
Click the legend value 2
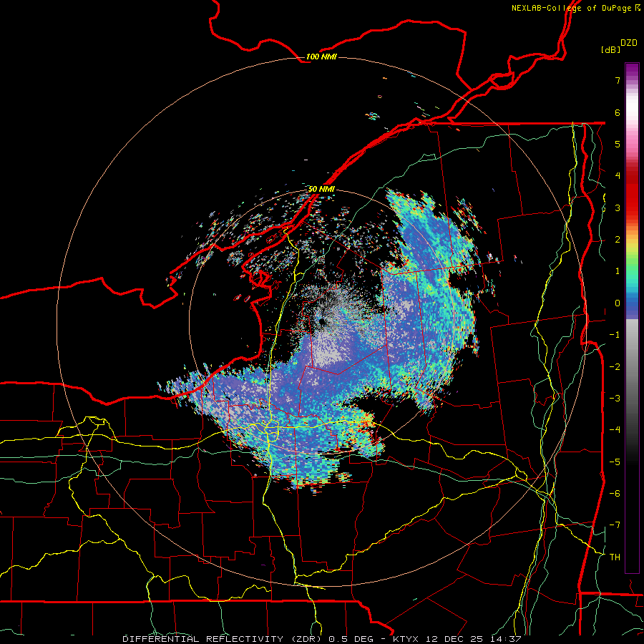tap(618, 240)
